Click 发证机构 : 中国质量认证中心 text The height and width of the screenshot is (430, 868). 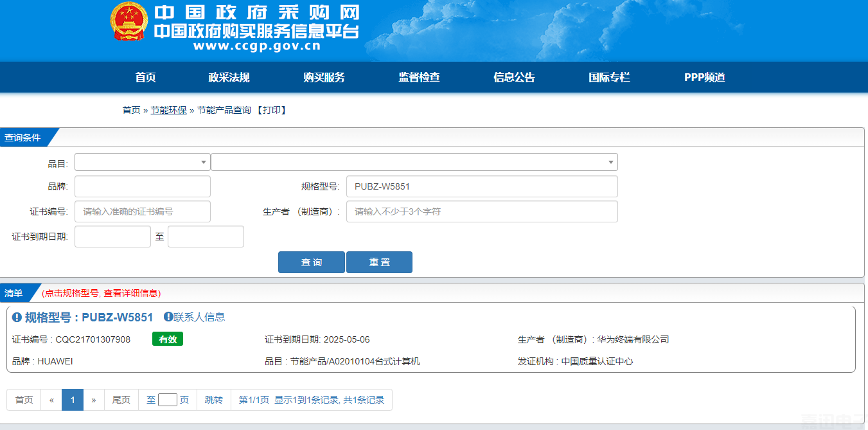click(x=576, y=361)
